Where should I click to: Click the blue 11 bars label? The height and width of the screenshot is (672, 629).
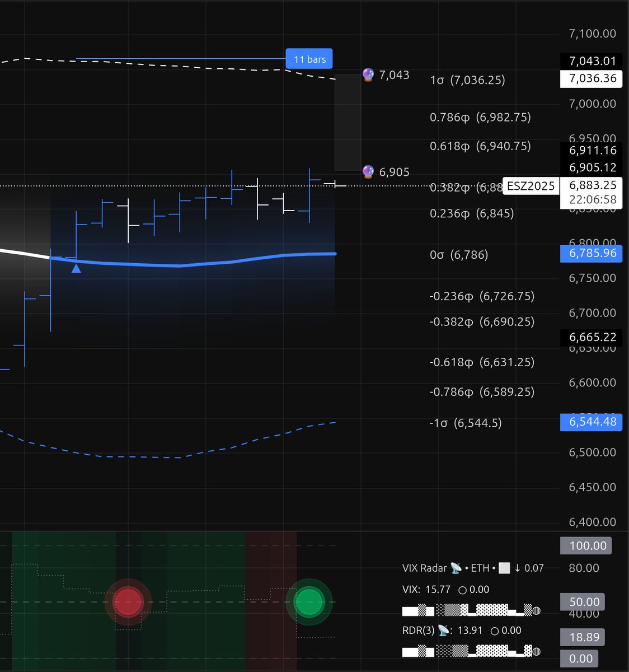point(308,59)
